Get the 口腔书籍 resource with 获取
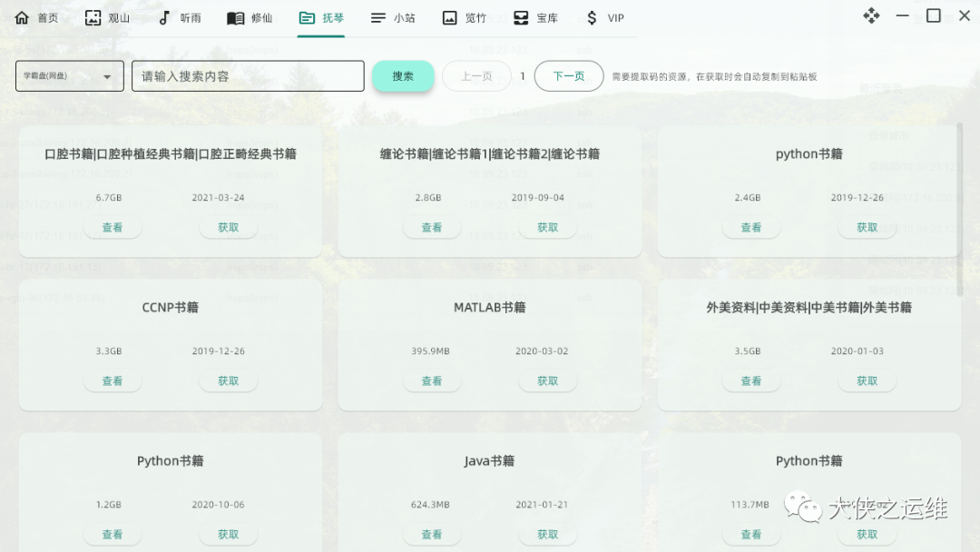Screen dimensions: 980x552 point(228,228)
